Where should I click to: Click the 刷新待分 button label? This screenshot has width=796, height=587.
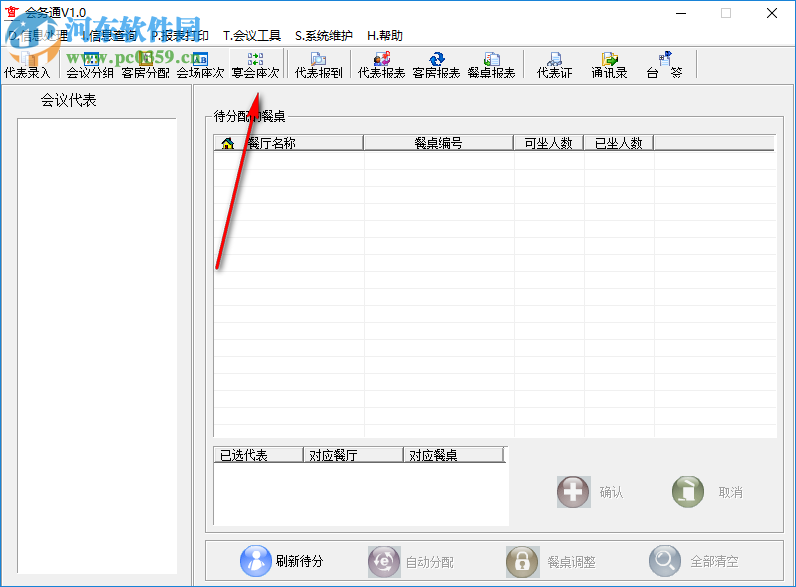tap(299, 561)
